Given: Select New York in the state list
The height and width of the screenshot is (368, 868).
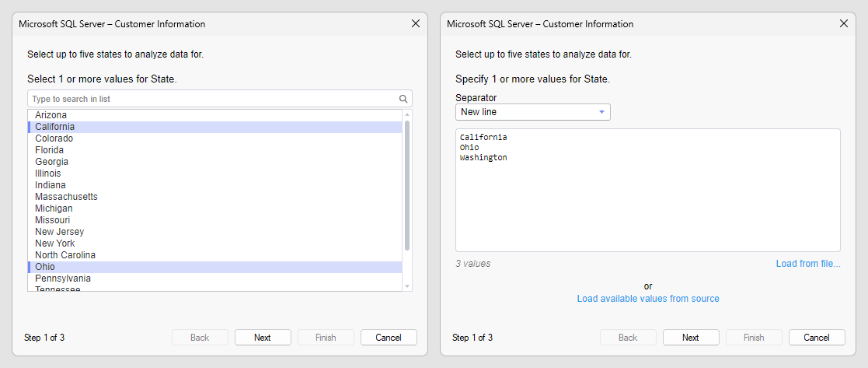Looking at the screenshot, I should pos(214,244).
